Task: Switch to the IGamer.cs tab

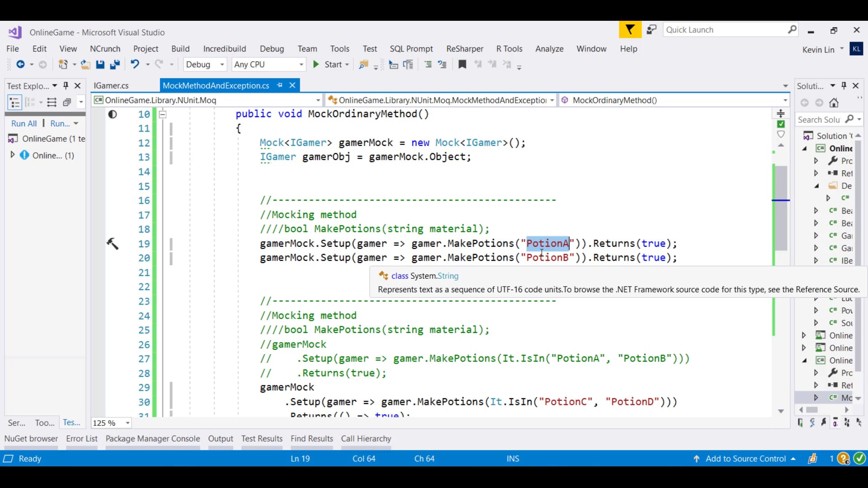Action: (111, 85)
